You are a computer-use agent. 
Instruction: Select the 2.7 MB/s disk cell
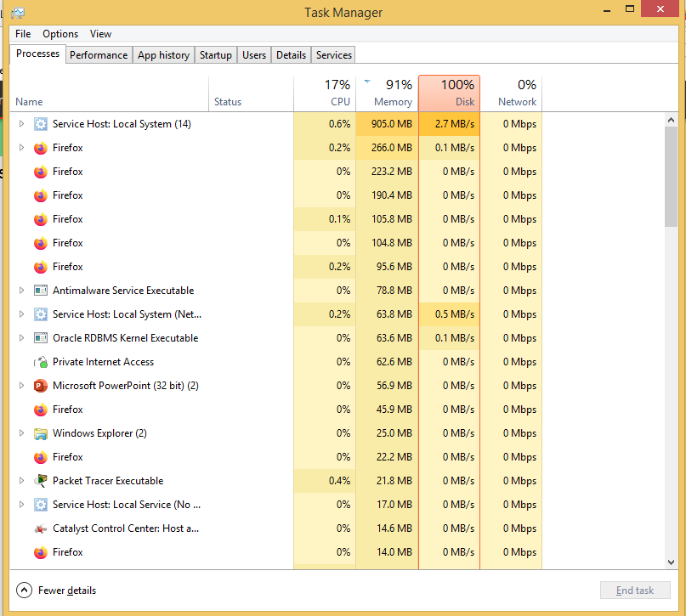[450, 124]
